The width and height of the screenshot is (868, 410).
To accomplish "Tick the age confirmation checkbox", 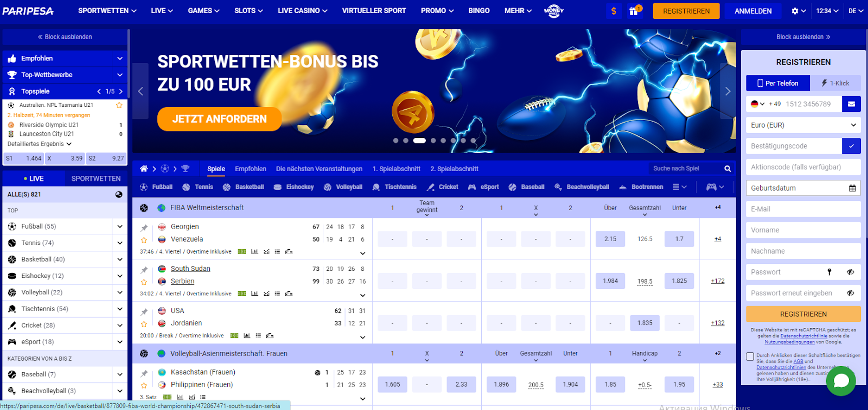I will pos(750,357).
